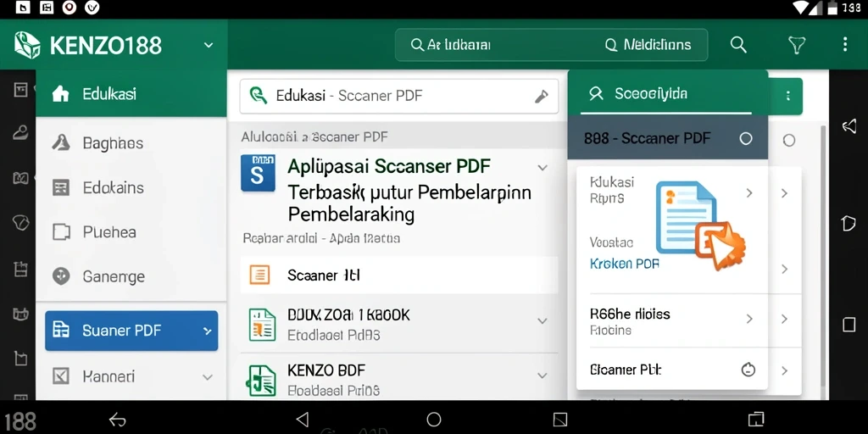Open the three-dot overflow menu in header

click(x=845, y=44)
